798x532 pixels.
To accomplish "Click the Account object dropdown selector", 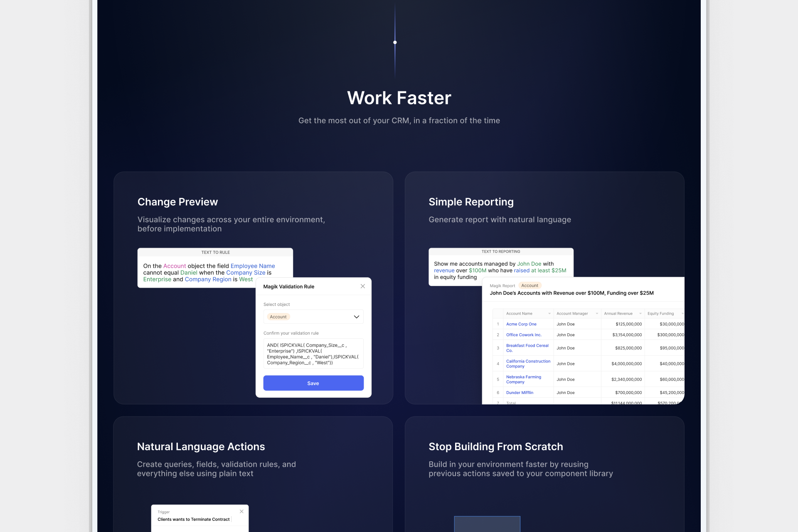I will tap(313, 317).
